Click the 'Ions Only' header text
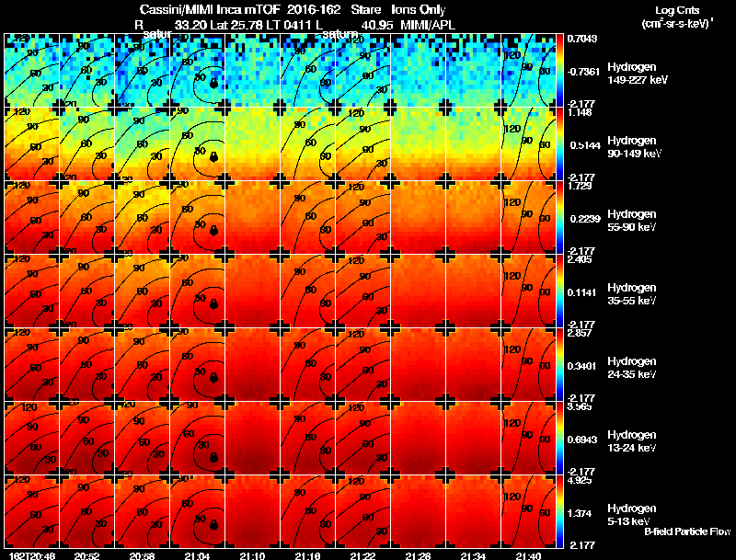 419,10
